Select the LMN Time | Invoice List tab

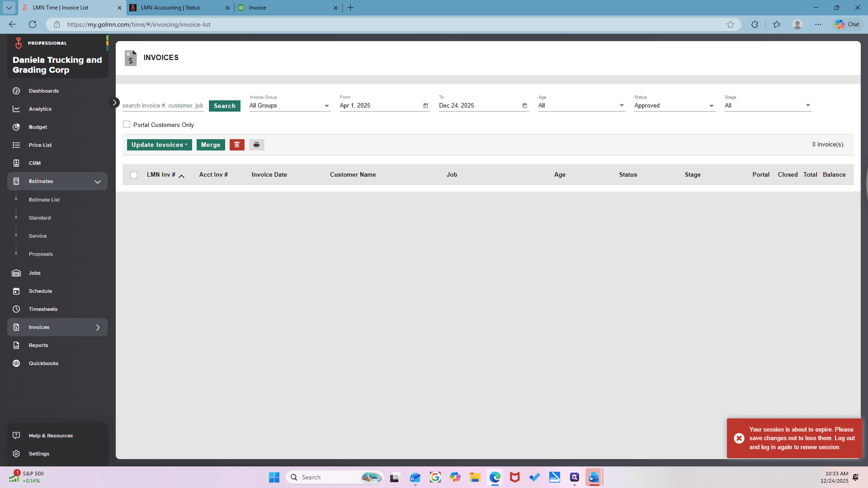point(72,8)
